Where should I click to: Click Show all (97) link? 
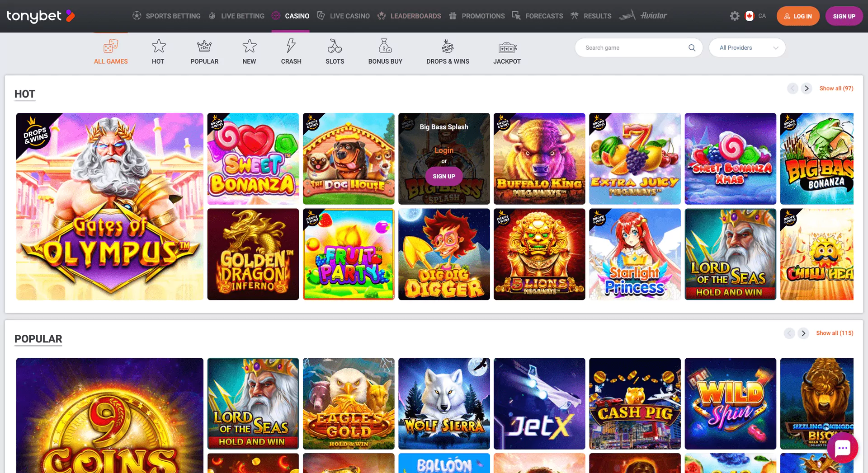click(836, 89)
